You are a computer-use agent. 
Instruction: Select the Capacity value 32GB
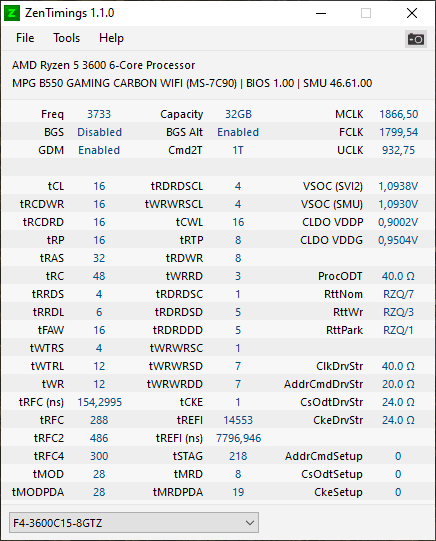tap(238, 114)
